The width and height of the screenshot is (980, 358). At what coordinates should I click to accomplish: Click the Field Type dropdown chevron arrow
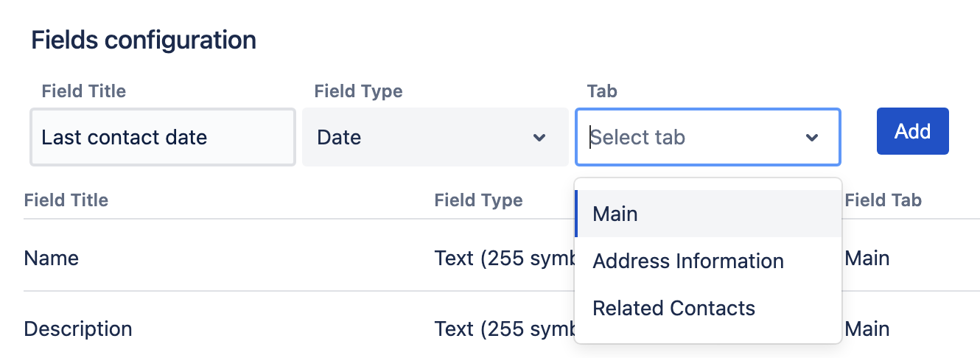[539, 138]
